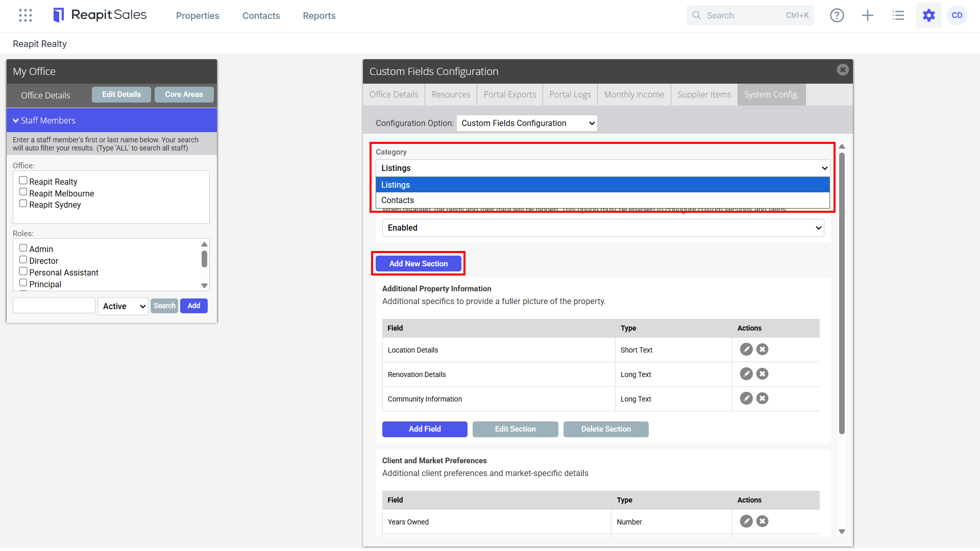Focus the staff name search field
The height and width of the screenshot is (551, 980).
pos(54,306)
